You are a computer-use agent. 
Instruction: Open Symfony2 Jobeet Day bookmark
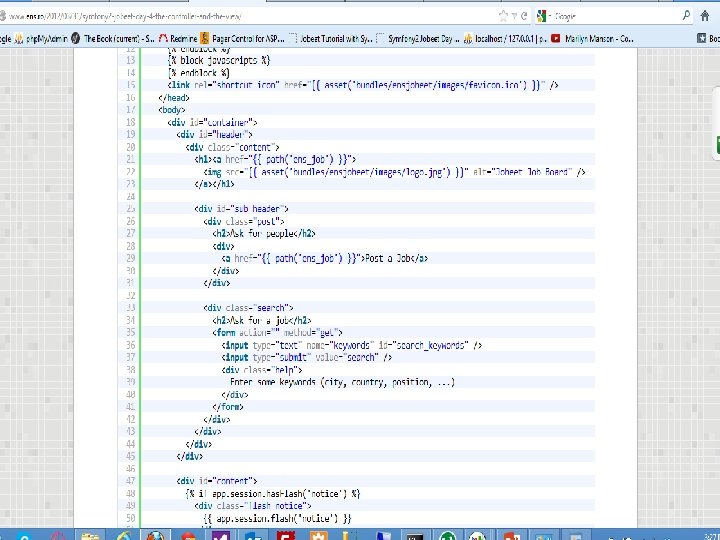418,39
